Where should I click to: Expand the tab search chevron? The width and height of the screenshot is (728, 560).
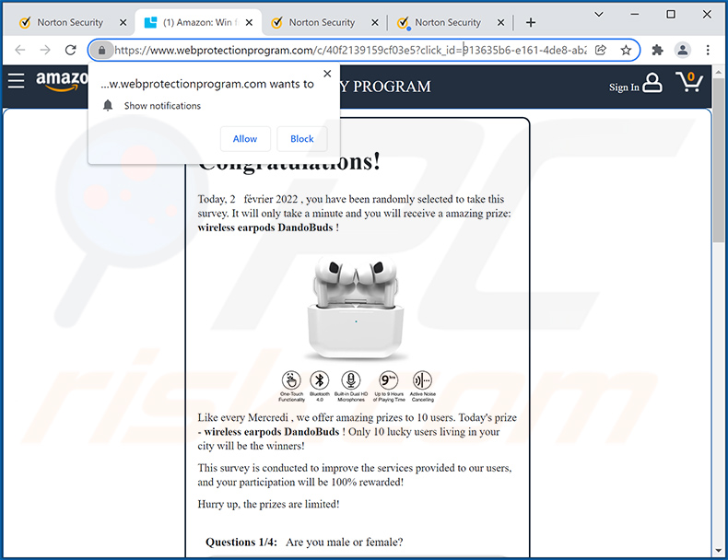pos(599,15)
